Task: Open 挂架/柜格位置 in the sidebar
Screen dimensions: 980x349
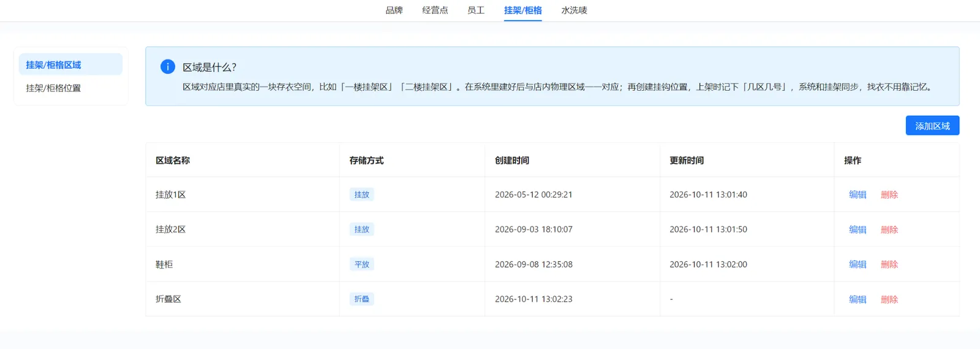Action: coord(70,88)
